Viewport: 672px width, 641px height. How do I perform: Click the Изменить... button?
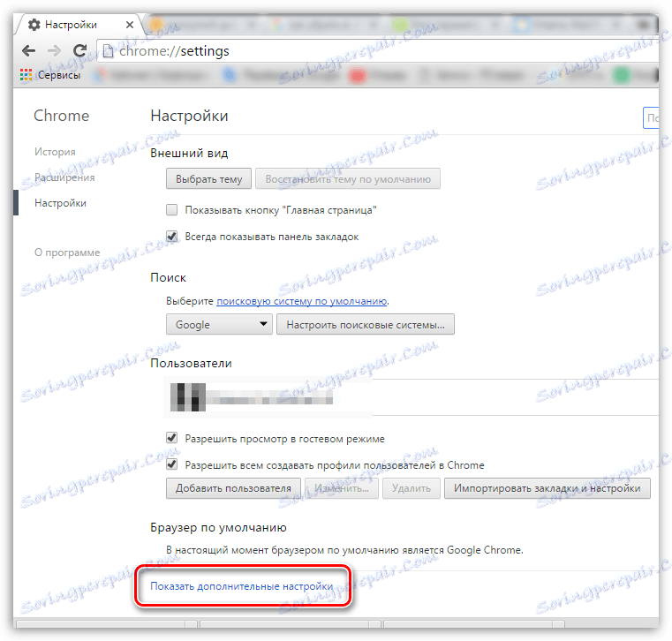click(x=342, y=488)
